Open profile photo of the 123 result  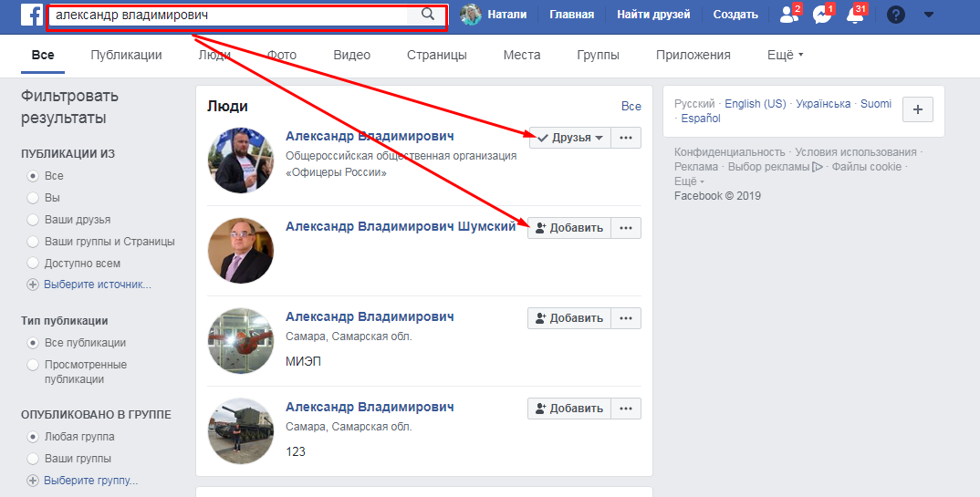pyautogui.click(x=241, y=430)
